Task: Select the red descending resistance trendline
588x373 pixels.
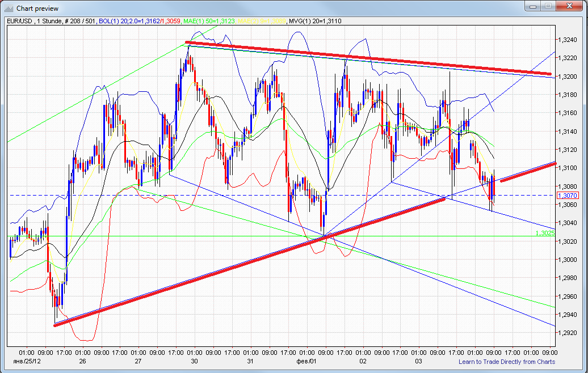Action: click(369, 57)
